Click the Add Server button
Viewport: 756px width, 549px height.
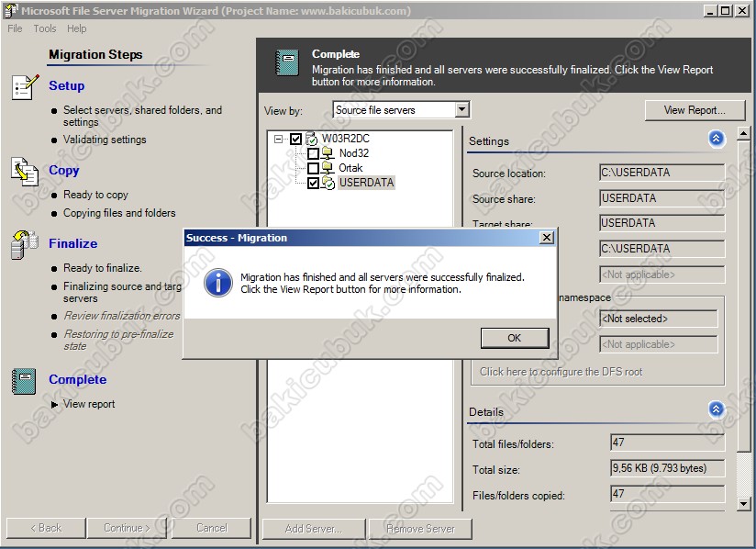(314, 529)
